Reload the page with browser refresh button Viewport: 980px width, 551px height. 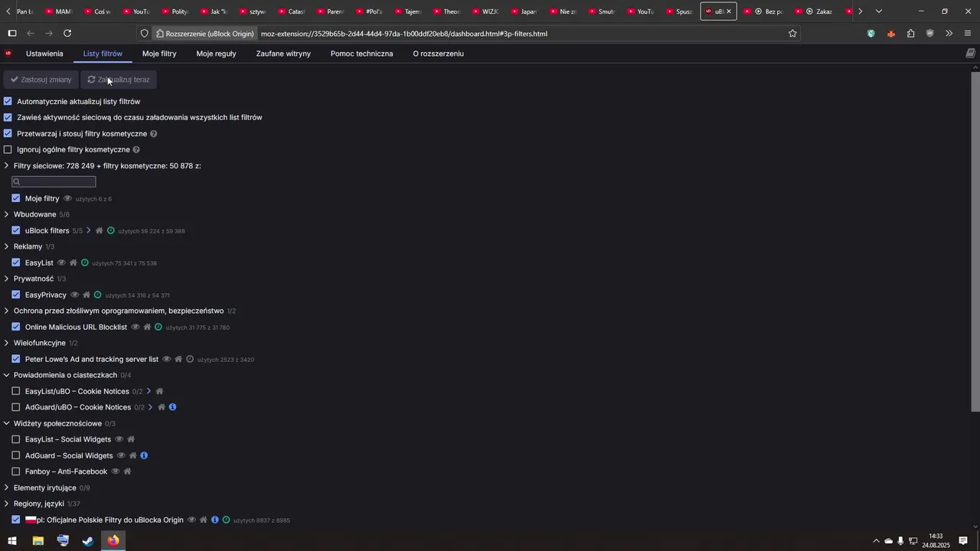(x=67, y=34)
